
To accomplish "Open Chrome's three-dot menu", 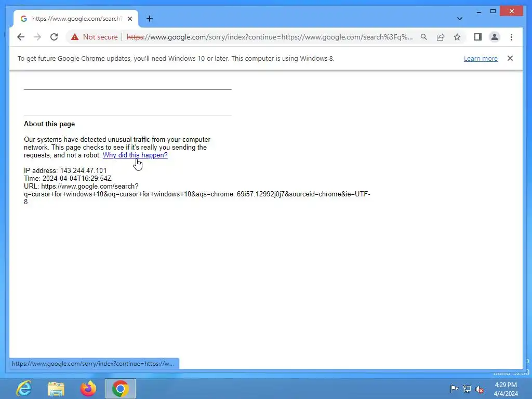I will pos(511,37).
